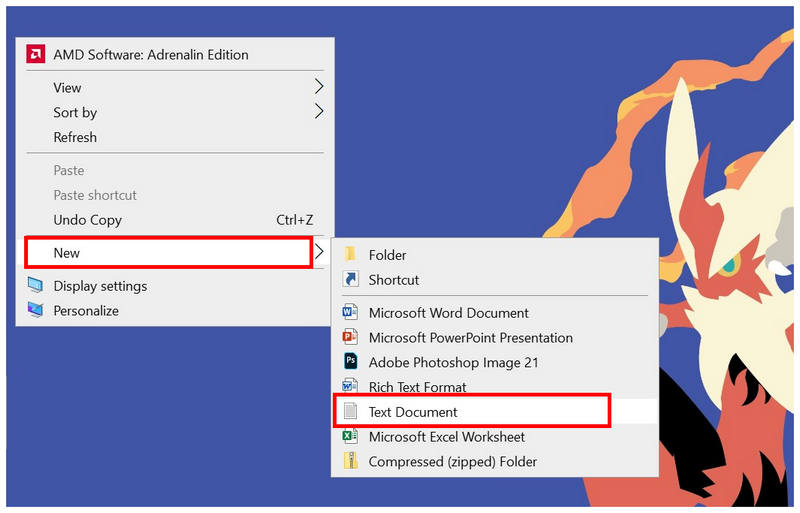Screen dimensions: 800x513
Task: Click the Rich Text Format icon
Action: 350,387
